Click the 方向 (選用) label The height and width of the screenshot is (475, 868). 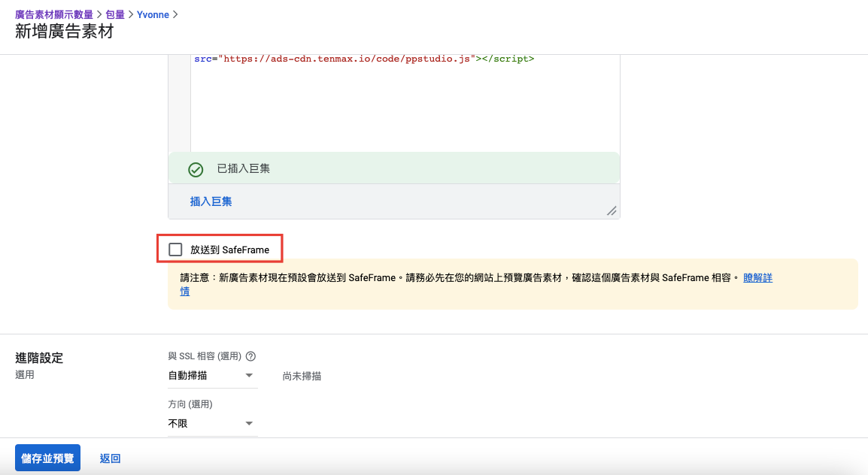point(190,404)
